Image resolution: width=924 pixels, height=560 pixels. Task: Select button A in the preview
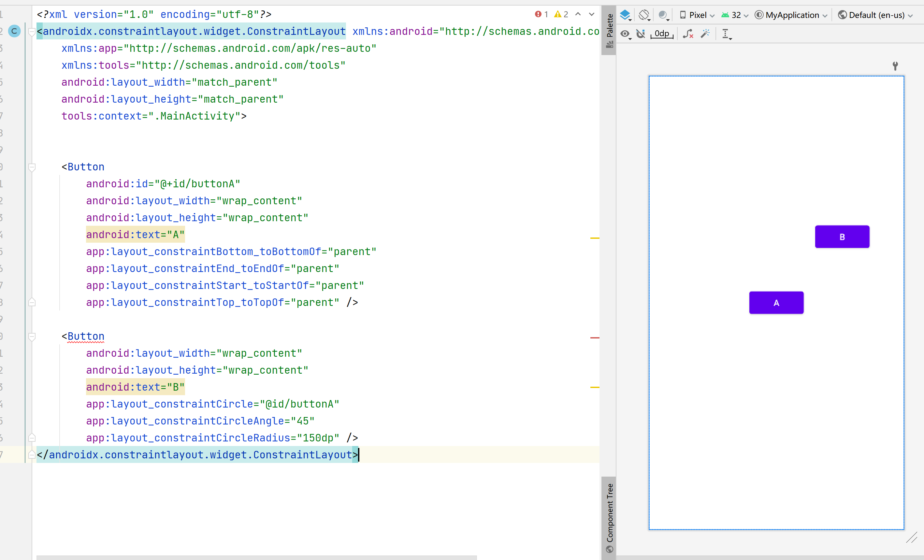coord(776,303)
